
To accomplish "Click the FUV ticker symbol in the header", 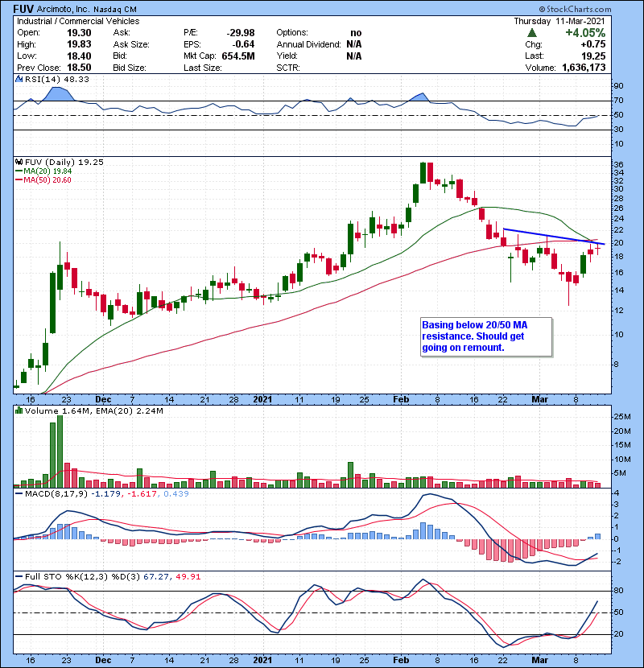I will [x=23, y=9].
